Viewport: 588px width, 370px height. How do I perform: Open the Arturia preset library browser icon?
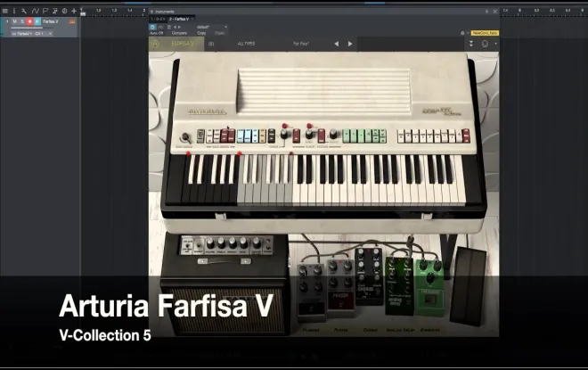211,44
